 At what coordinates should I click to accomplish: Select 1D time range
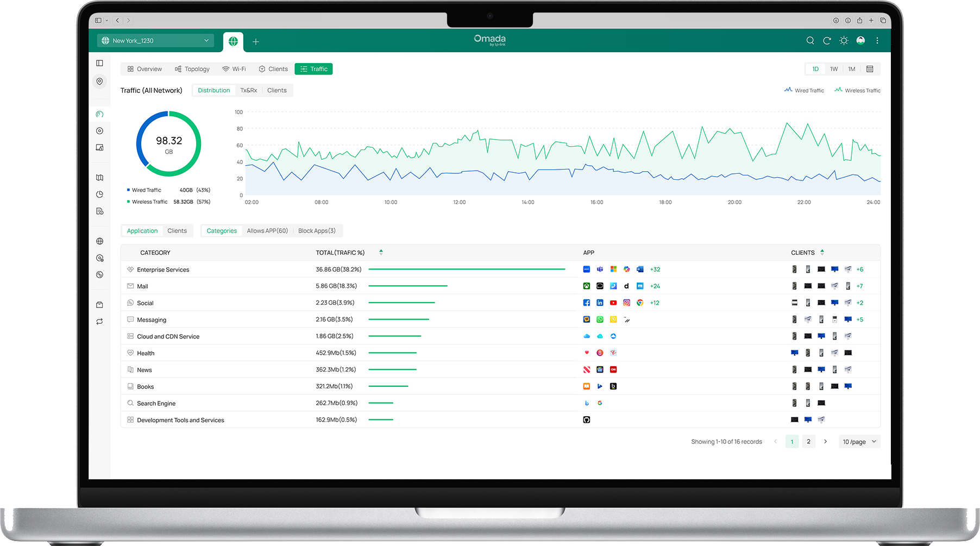point(815,69)
